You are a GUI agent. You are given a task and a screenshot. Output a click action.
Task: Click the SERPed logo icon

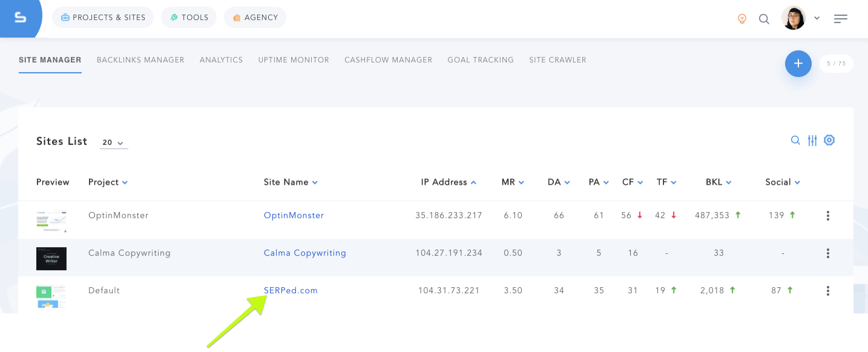[x=21, y=18]
